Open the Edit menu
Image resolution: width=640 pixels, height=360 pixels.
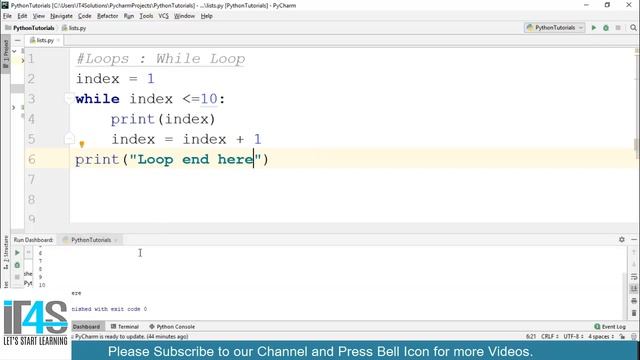coord(22,16)
